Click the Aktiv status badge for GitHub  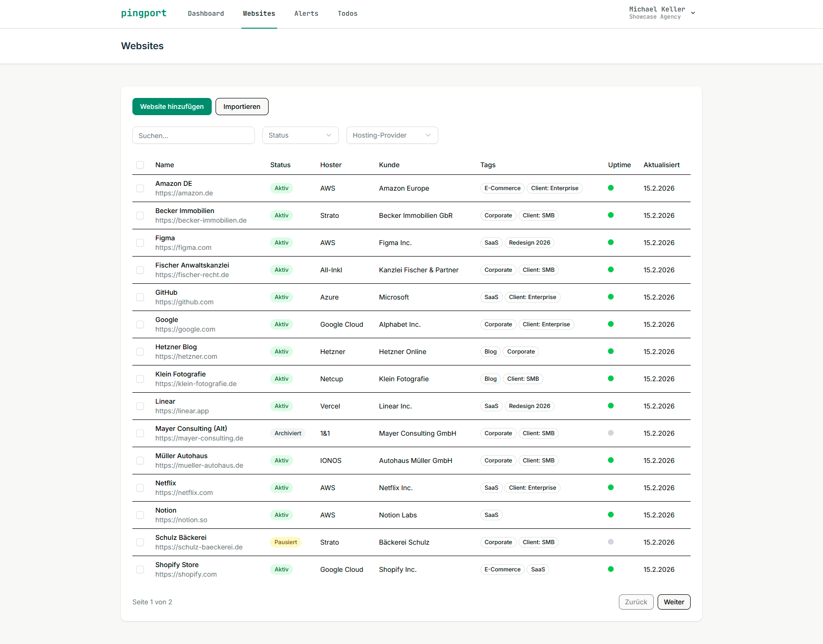[281, 297]
